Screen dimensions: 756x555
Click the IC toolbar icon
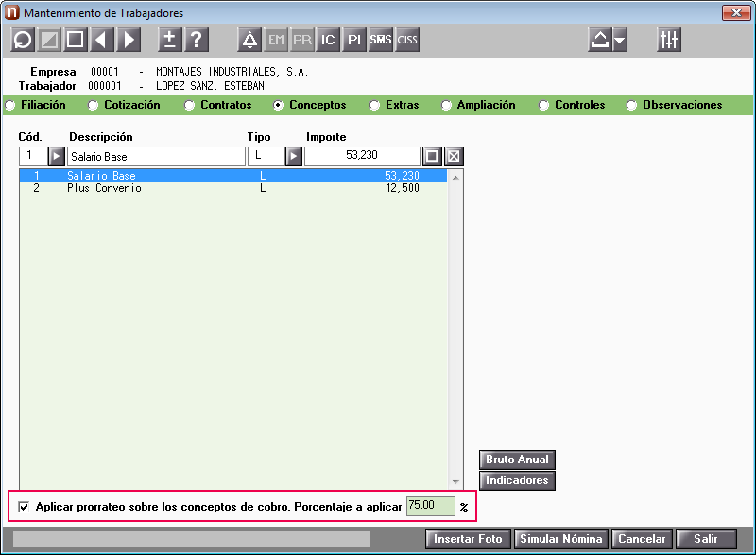[328, 40]
